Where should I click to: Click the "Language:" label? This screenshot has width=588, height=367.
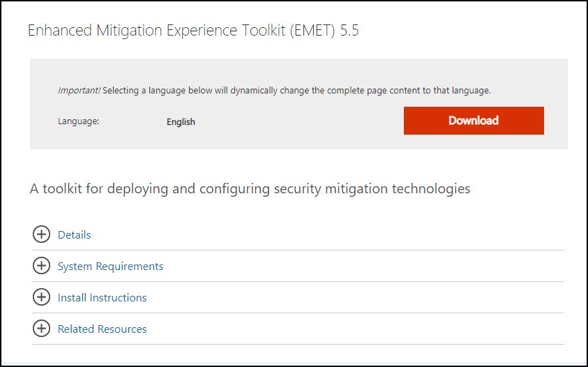coord(78,121)
